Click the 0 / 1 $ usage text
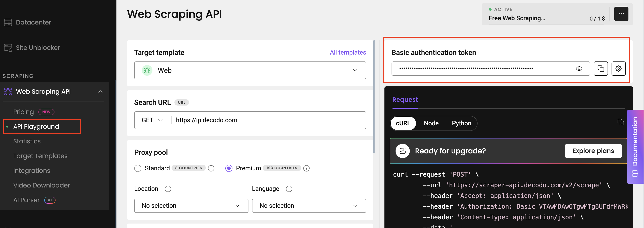The image size is (644, 228). point(597,18)
